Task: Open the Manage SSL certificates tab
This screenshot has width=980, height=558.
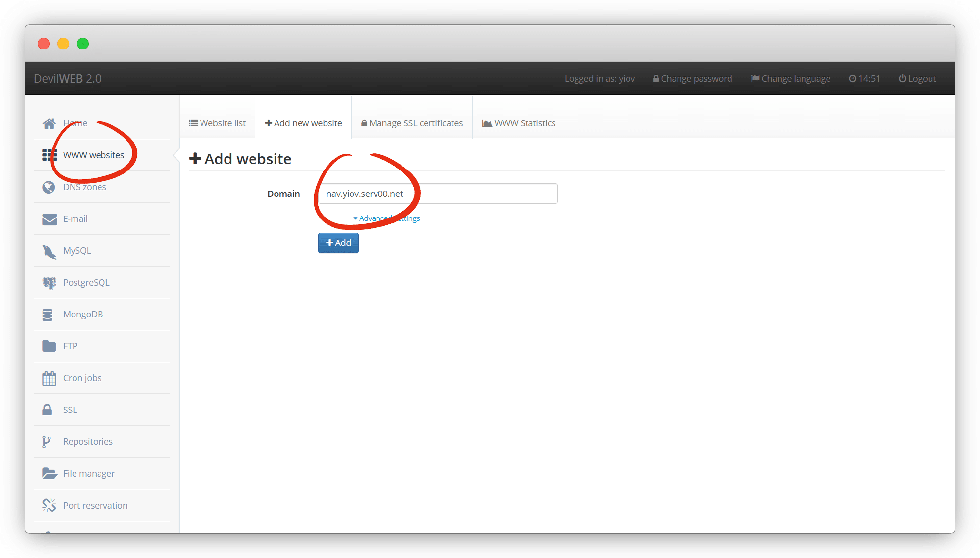Action: [x=412, y=123]
